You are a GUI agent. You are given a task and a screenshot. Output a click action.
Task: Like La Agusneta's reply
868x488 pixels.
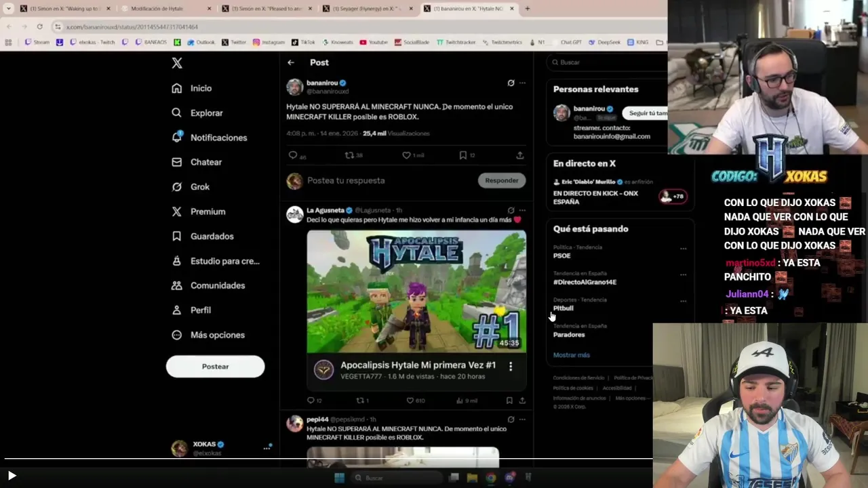(x=410, y=401)
